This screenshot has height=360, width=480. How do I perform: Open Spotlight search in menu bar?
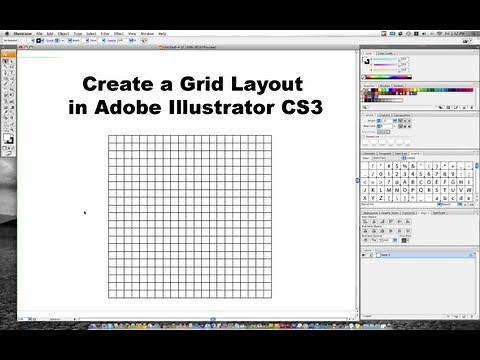click(x=474, y=34)
